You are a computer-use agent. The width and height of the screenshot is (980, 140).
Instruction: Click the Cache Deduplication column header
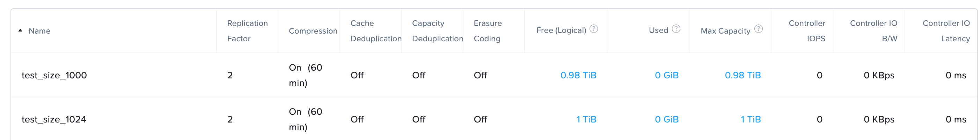[375, 31]
